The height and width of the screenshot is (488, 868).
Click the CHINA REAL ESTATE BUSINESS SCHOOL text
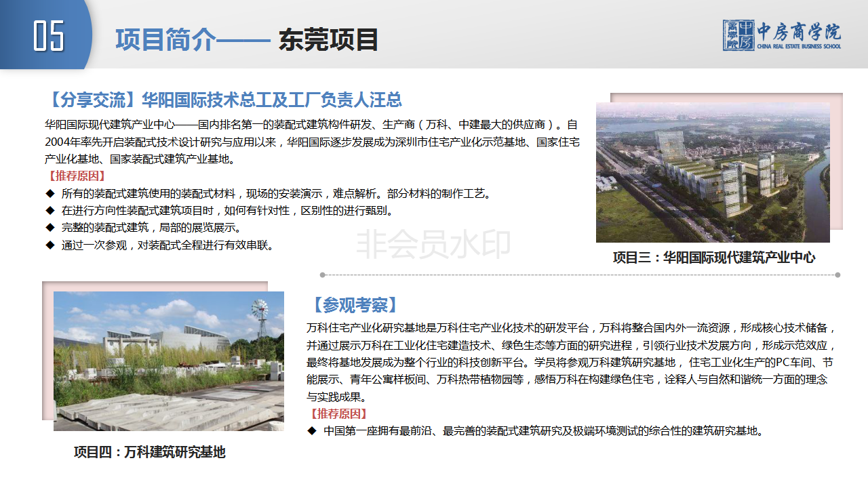click(x=799, y=46)
